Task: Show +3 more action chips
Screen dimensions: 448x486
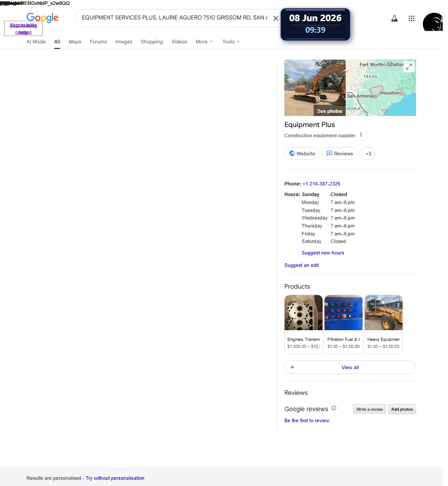Action: coord(368,154)
